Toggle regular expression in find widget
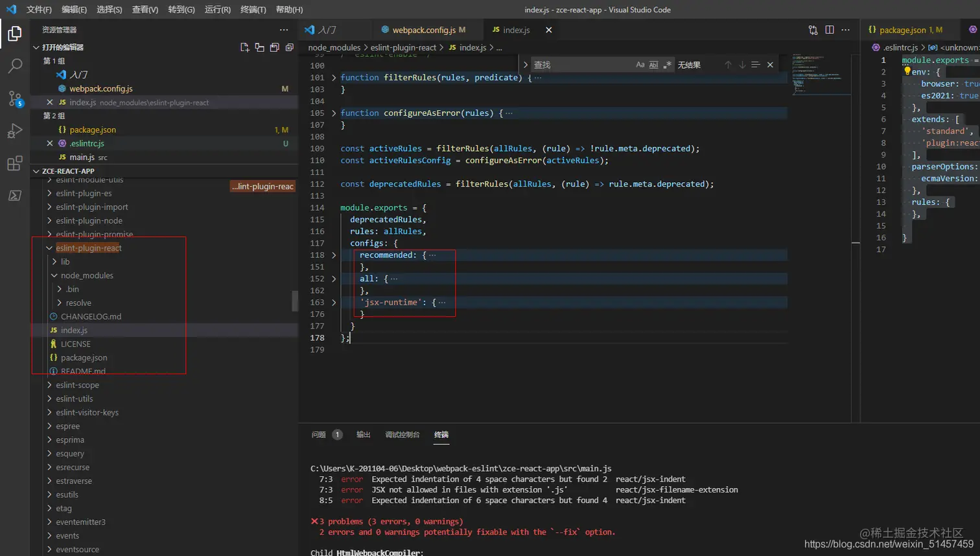 pos(667,65)
